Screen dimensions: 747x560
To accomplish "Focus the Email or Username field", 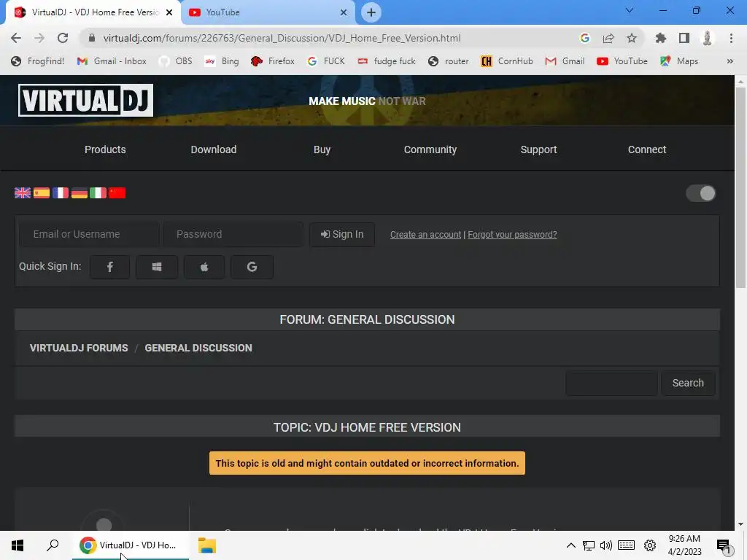I will point(89,234).
